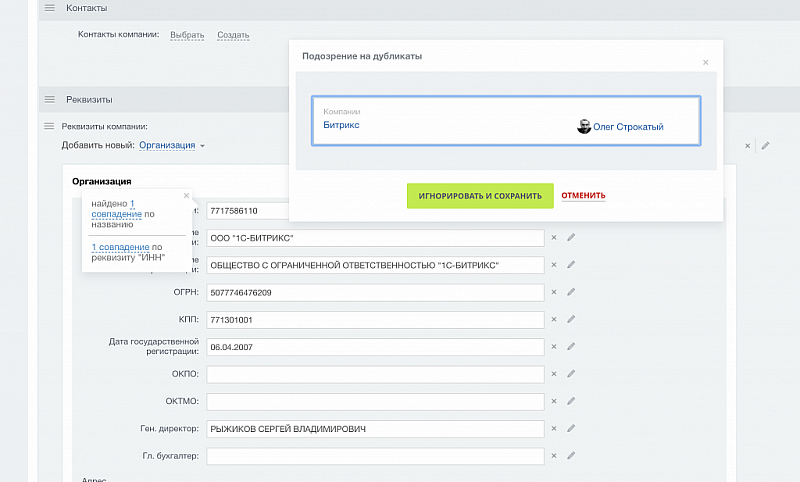Edit the Гл. бухгалтер field label
Image resolution: width=800 pixels, height=482 pixels.
pyautogui.click(x=571, y=455)
